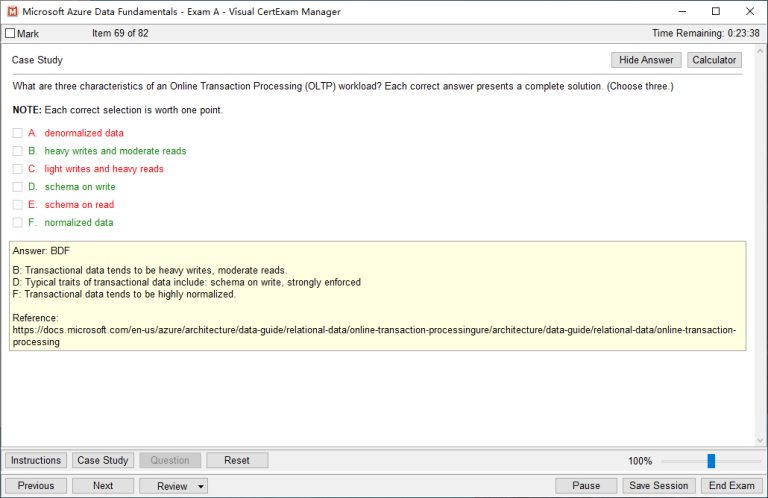The height and width of the screenshot is (498, 768).
Task: Tick option C light writes and heavy reads
Action: point(17,169)
